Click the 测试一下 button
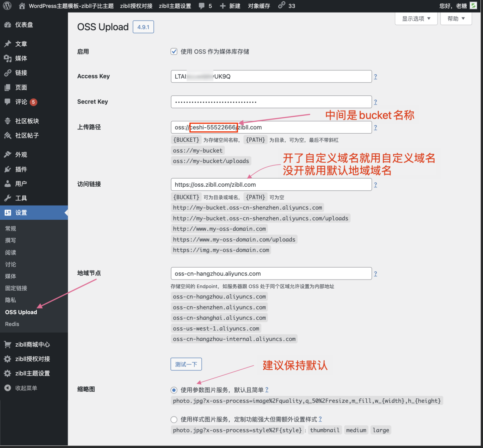 click(x=186, y=364)
